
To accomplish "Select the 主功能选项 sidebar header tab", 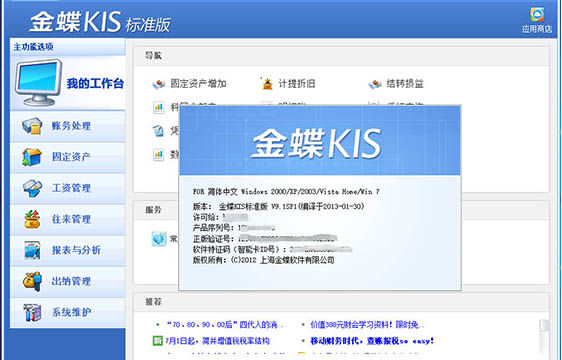I will pyautogui.click(x=67, y=47).
